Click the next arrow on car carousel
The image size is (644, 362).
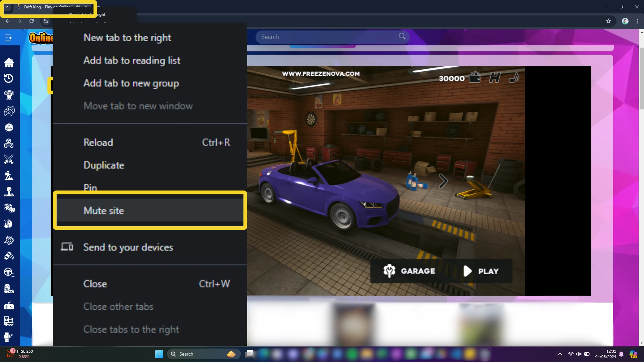443,181
